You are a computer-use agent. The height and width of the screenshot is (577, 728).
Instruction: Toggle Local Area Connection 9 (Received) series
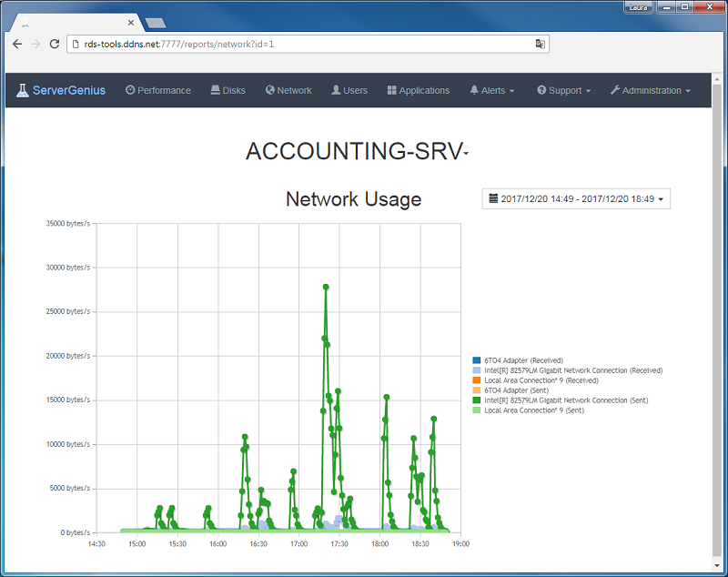[x=541, y=380]
